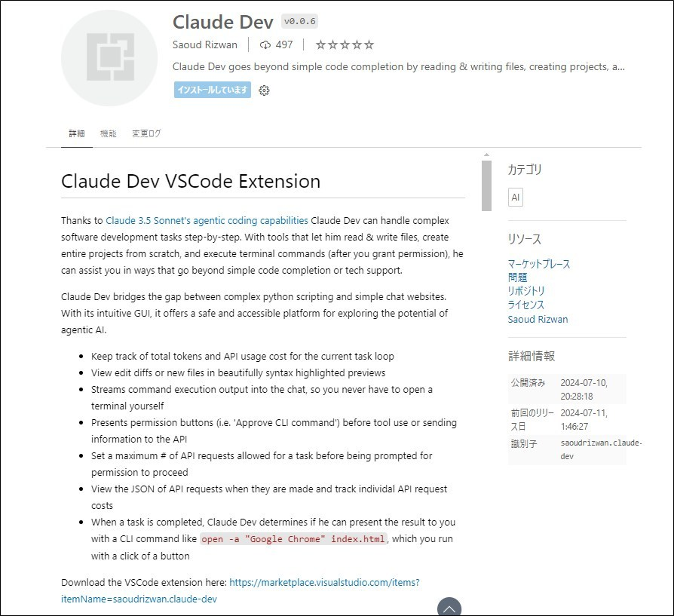
Task: Click the Claude Dev extension logo
Action: pos(109,58)
